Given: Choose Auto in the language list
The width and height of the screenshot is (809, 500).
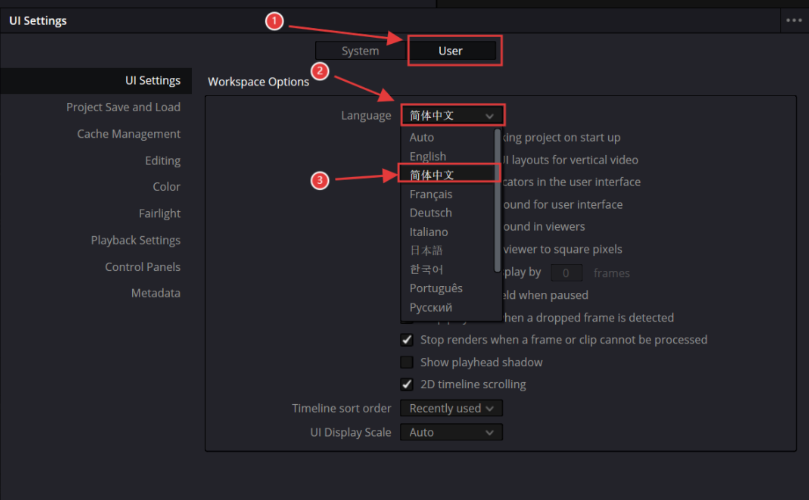Looking at the screenshot, I should [x=422, y=137].
